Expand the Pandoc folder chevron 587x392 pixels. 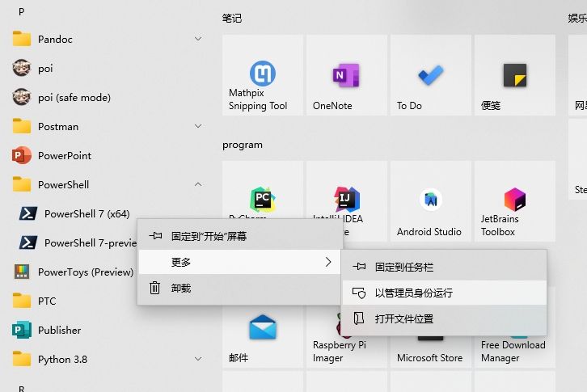coord(198,39)
